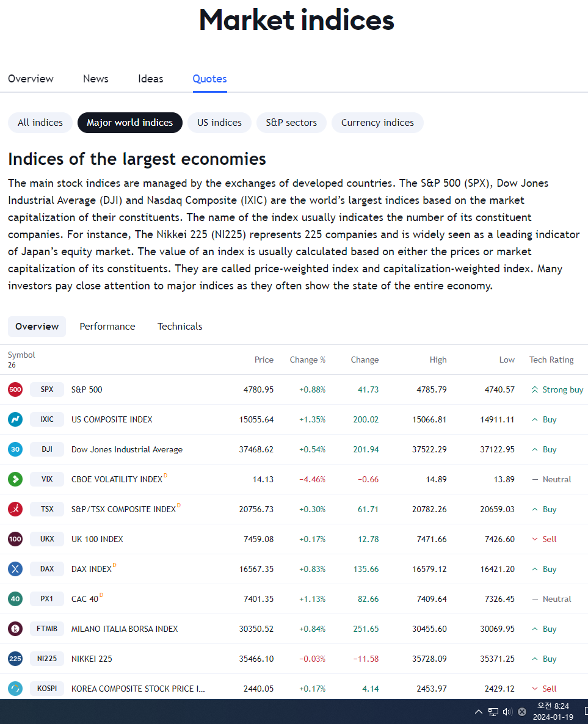Open the FTMIB ticker badge
588x724 pixels.
click(47, 629)
